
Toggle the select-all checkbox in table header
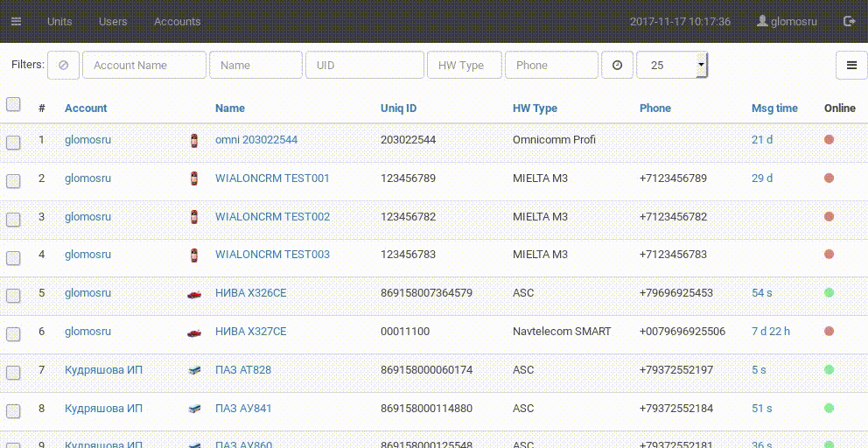(x=13, y=105)
